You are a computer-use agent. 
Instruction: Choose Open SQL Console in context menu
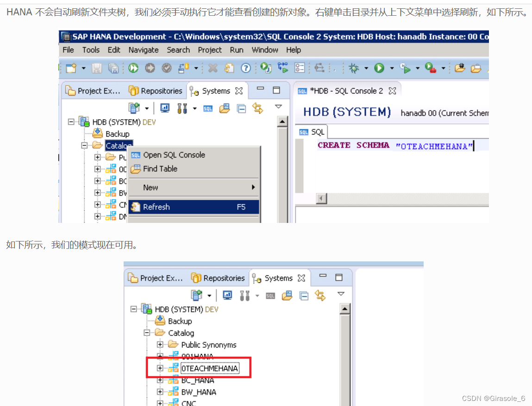194,155
